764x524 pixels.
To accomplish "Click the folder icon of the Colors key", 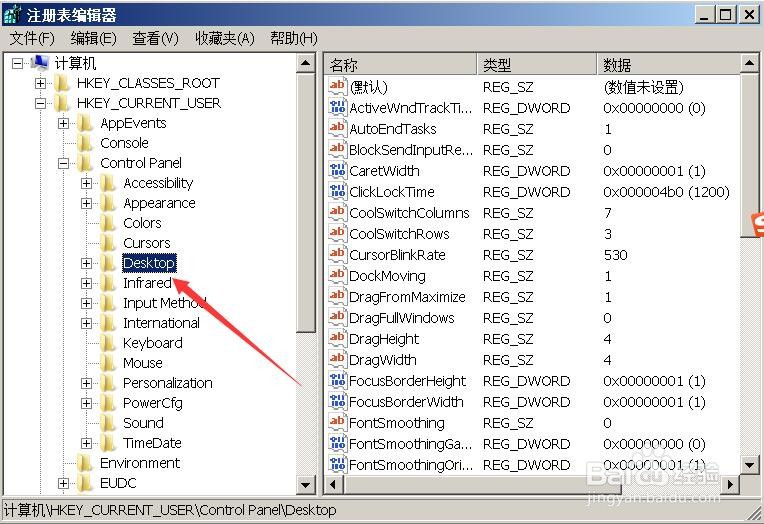I will tap(108, 223).
